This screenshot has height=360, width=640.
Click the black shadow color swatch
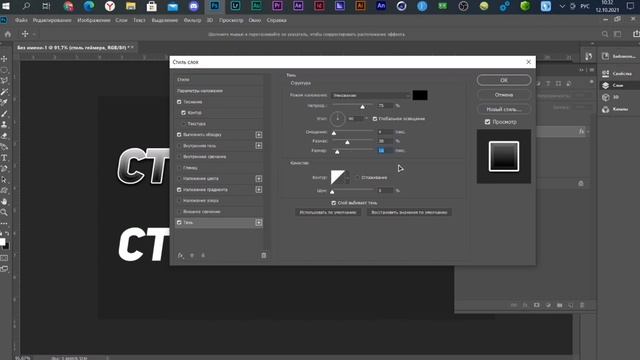click(x=420, y=96)
